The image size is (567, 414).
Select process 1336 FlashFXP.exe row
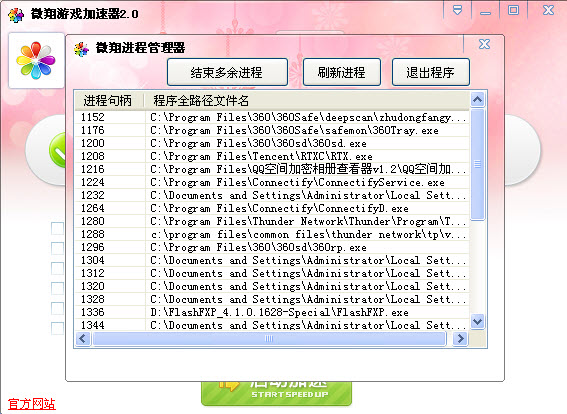point(272,312)
